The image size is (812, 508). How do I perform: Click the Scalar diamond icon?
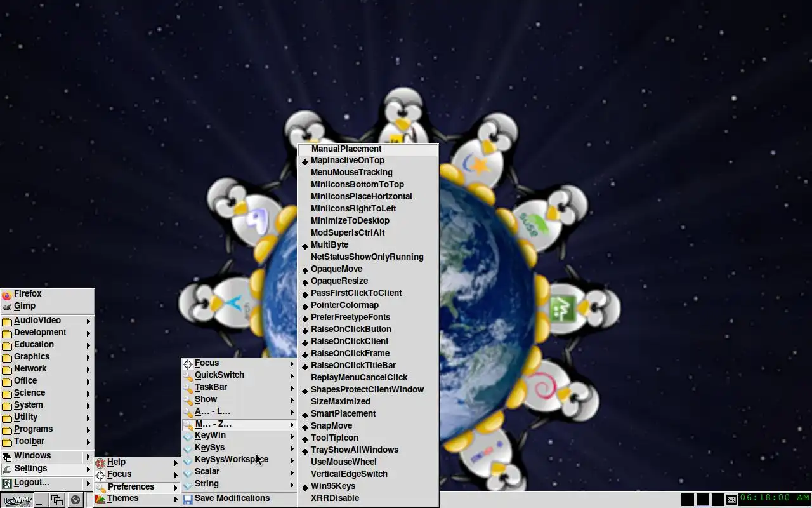pyautogui.click(x=188, y=472)
